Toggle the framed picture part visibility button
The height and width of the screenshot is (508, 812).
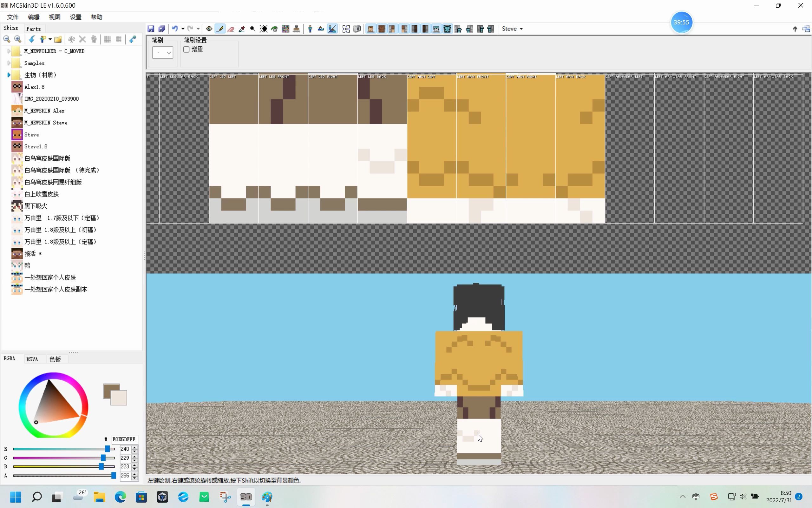(436, 29)
